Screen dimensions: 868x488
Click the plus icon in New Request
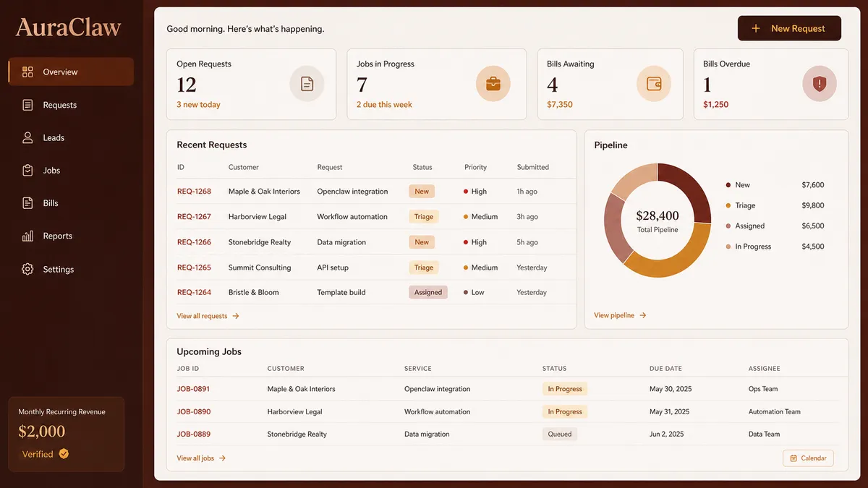[x=756, y=28]
